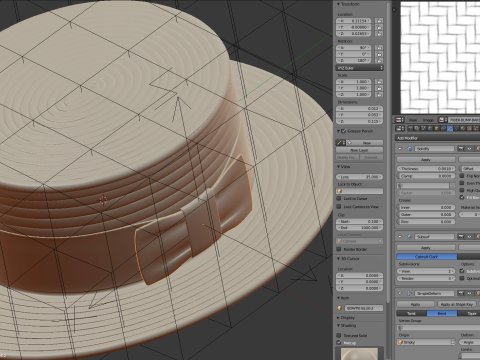Open the Image menu in image editor
This screenshot has height=360, width=480.
point(428,120)
